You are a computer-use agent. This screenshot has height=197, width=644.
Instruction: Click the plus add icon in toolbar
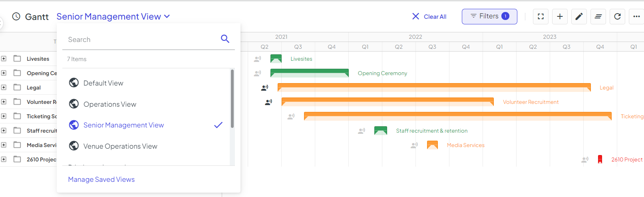(560, 16)
